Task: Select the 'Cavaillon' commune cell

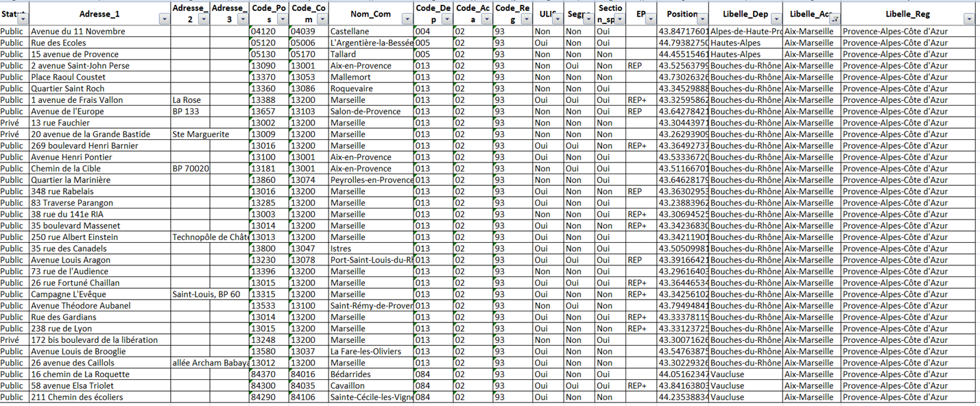Action: tap(371, 385)
